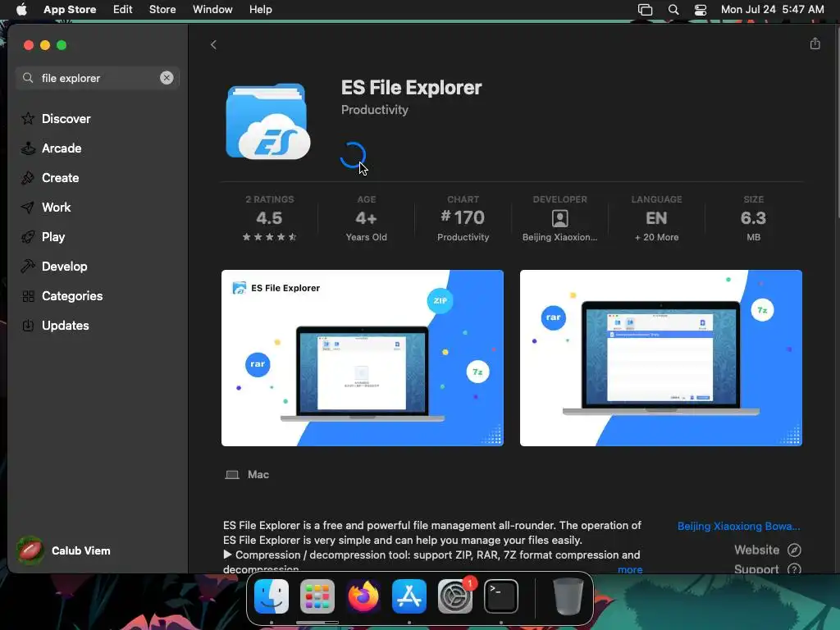Click the 6.3 MB size block

(753, 218)
